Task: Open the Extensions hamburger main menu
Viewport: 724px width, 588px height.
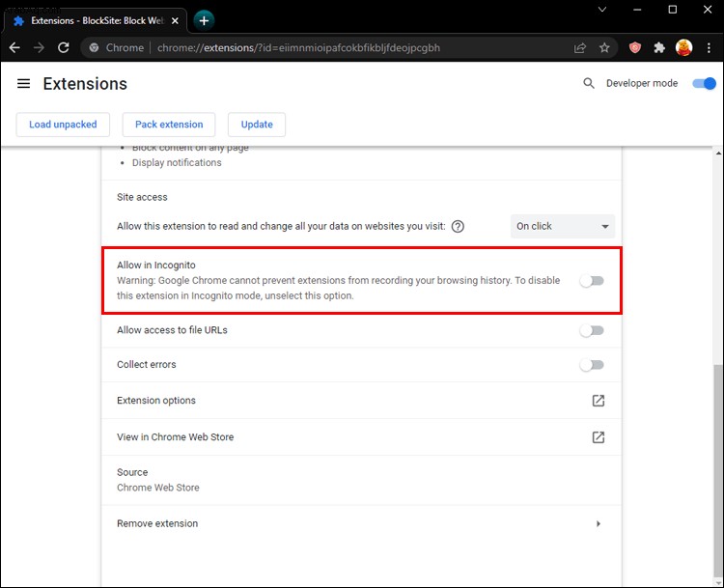Action: click(23, 84)
